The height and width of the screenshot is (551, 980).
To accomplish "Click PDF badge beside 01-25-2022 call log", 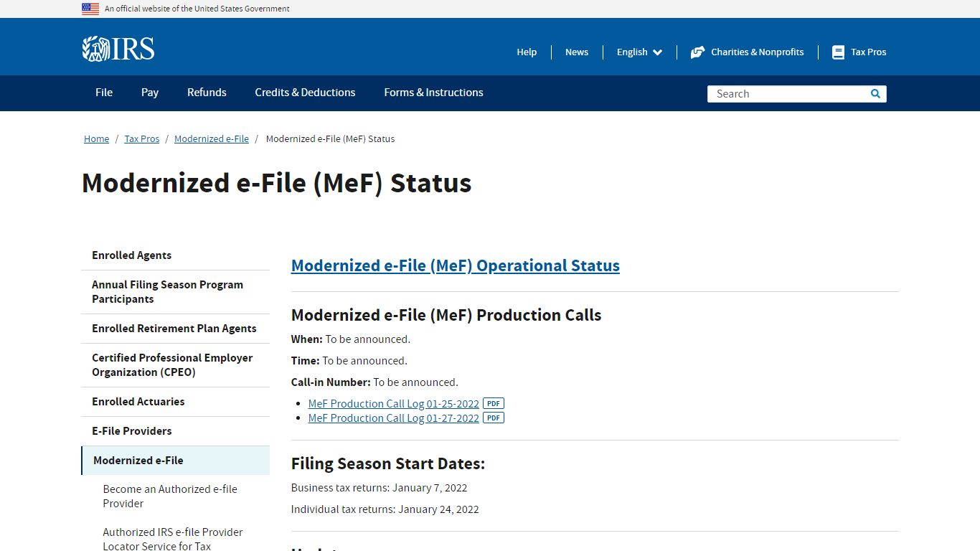I will pos(494,403).
